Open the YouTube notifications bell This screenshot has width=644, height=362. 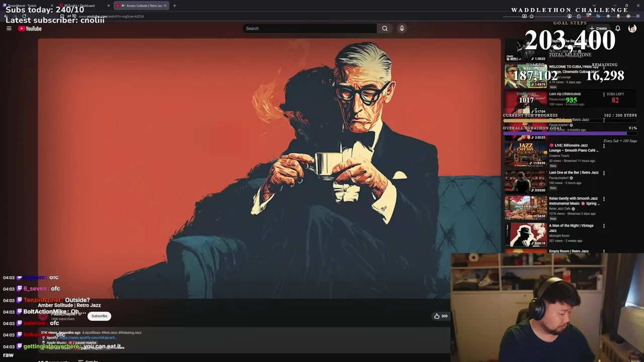[618, 28]
